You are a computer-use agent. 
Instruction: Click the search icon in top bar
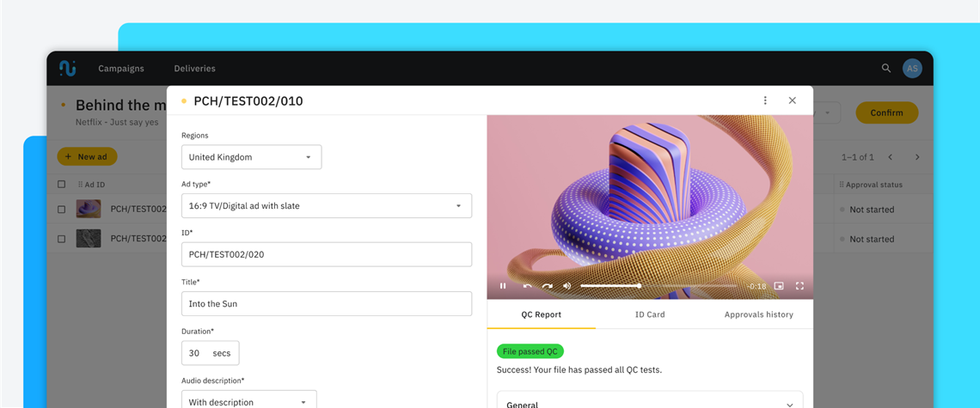click(x=886, y=68)
